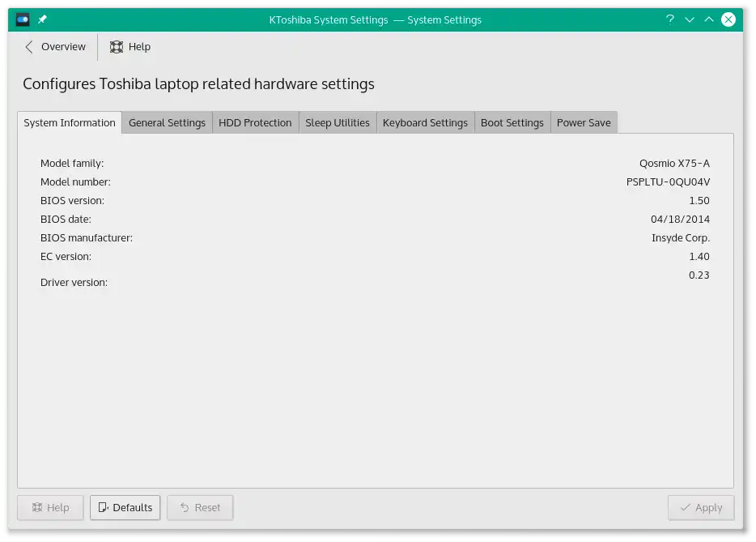Click the Qosmio X75-A model family value

pyautogui.click(x=674, y=163)
